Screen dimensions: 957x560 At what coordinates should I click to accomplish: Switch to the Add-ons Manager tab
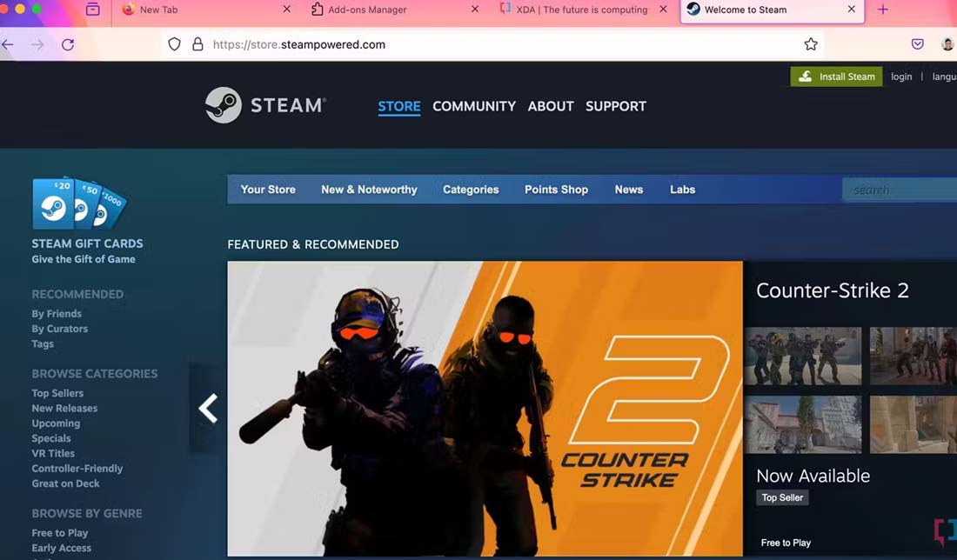(x=366, y=10)
